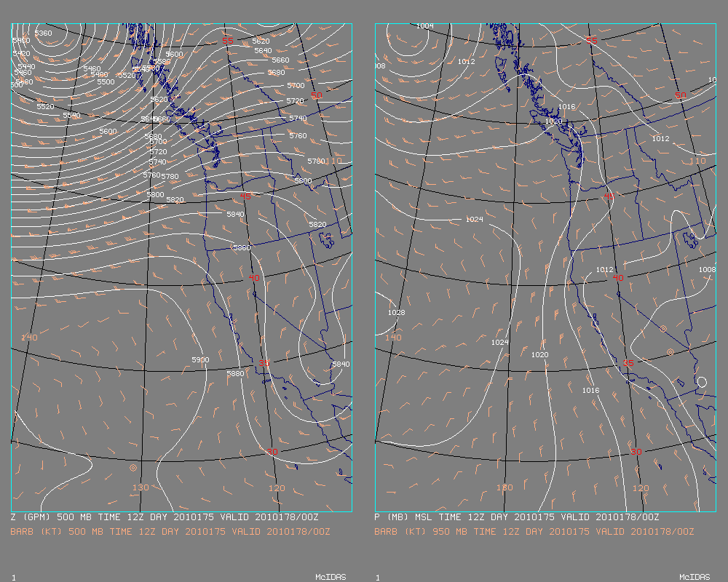Select the 120 longitude label in the MSL panel
Viewport: 728px width, 582px height.
(x=641, y=487)
